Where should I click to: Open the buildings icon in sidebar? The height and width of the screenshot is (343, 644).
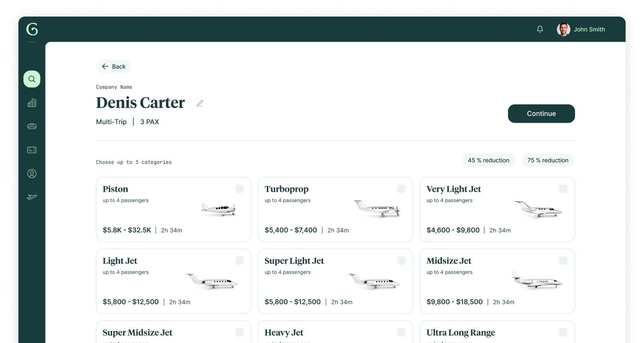pos(32,103)
